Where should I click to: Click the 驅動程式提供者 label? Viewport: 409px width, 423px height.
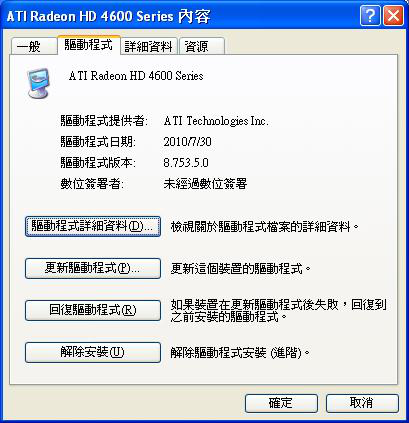(x=104, y=121)
